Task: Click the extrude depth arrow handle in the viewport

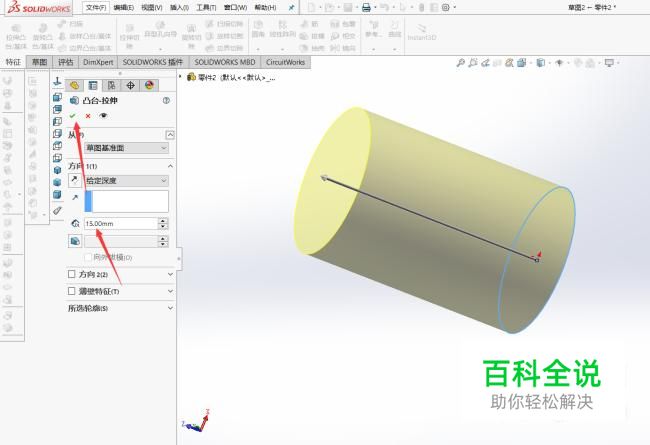Action: (325, 178)
